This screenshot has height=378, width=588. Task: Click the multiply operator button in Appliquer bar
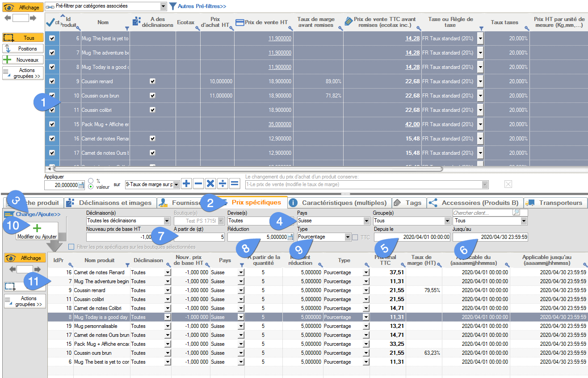tap(210, 184)
